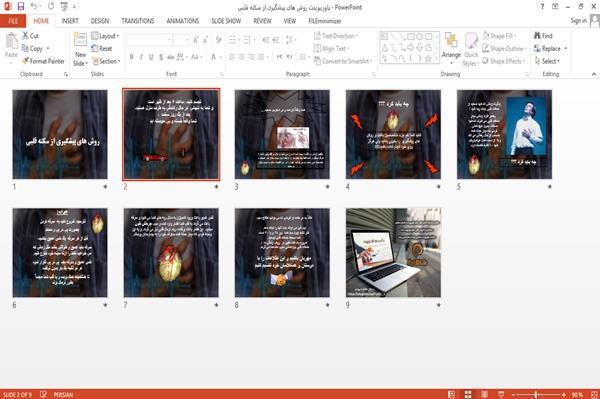The image size is (600, 399).
Task: Open PowerPoint Help question mark
Action: pos(542,7)
